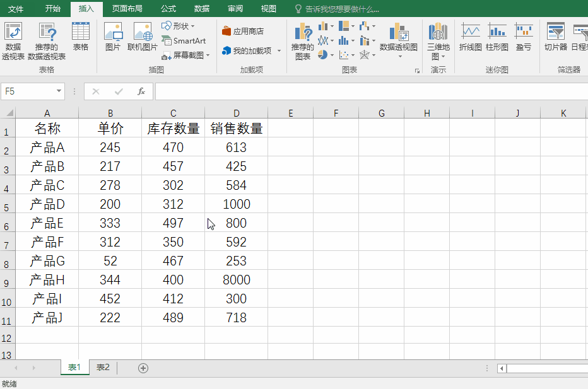This screenshot has width=588, height=389.
Task: Select the sheet tab 表1
Action: coord(74,368)
